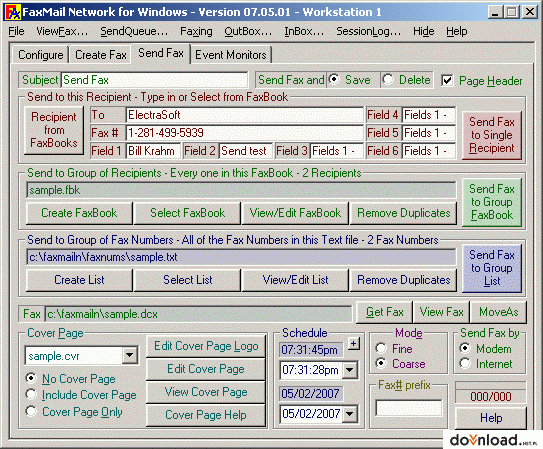
Task: Click Edit Cover Page button
Action: point(206,369)
